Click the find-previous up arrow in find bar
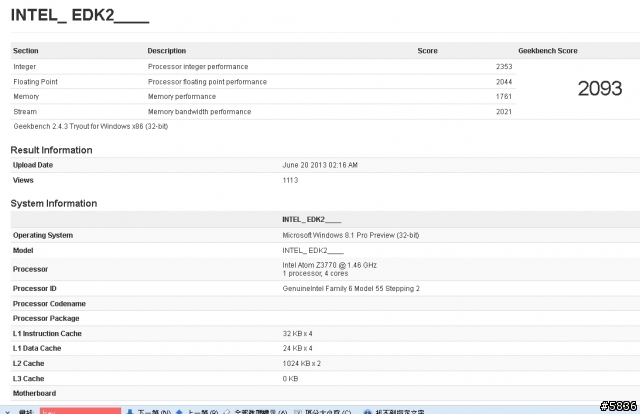This screenshot has height=414, width=640. (x=179, y=412)
